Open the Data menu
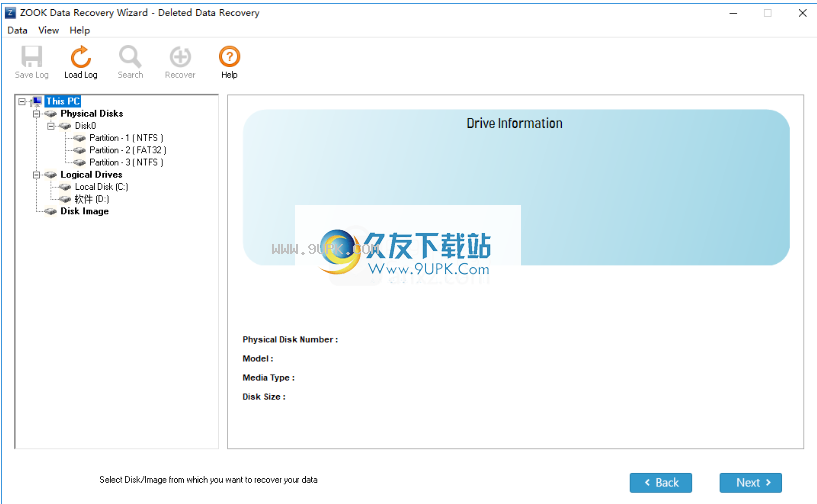 coord(17,30)
